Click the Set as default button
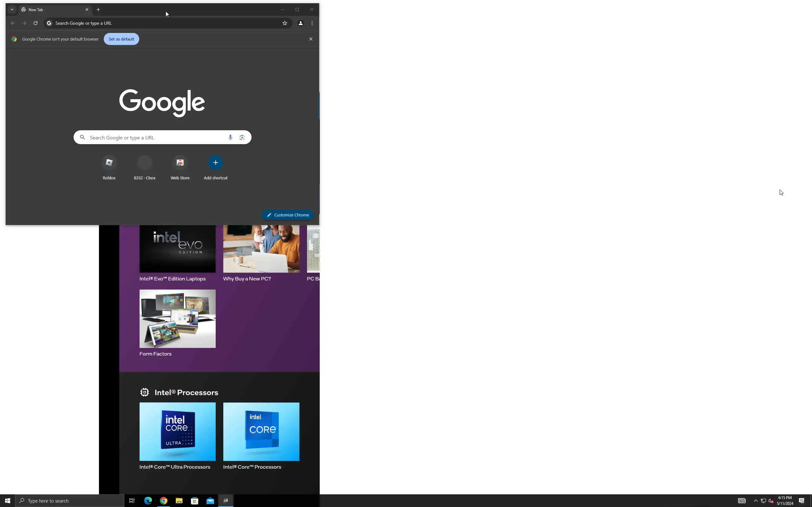 (x=121, y=39)
